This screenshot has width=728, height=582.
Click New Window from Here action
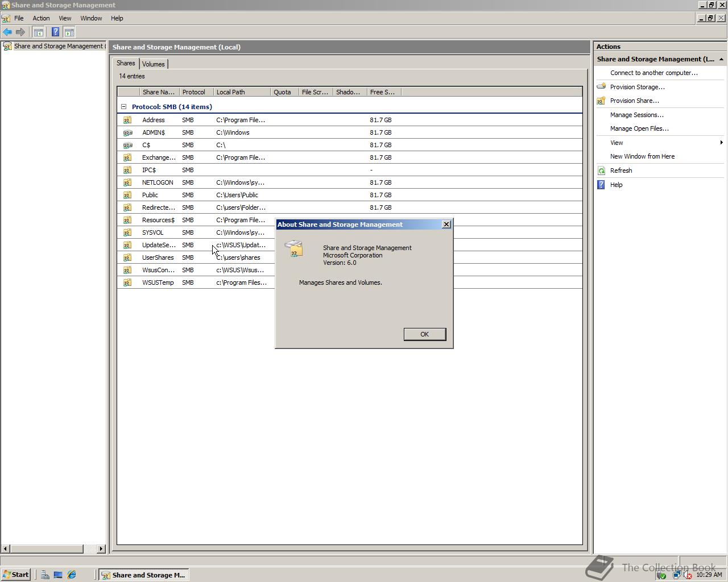(642, 156)
